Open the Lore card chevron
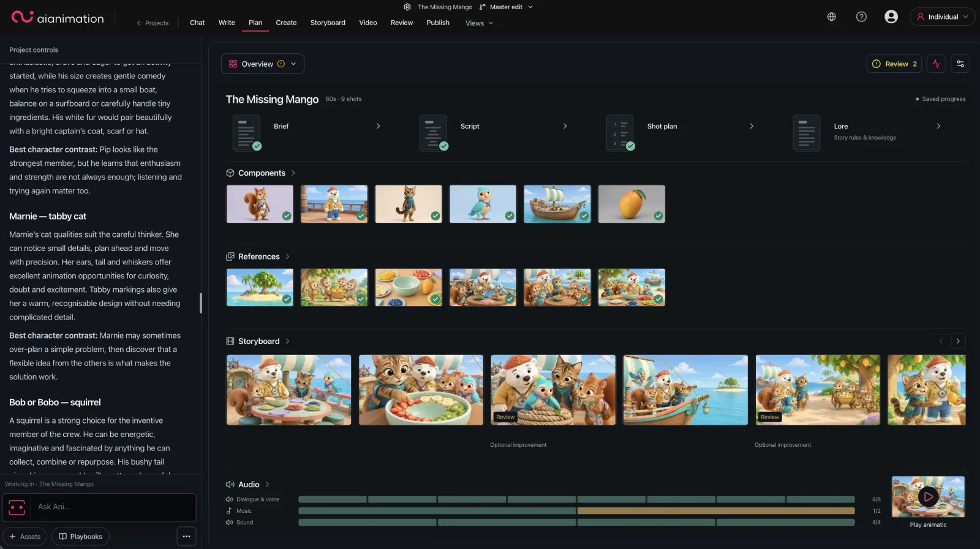The image size is (980, 549). click(x=938, y=126)
